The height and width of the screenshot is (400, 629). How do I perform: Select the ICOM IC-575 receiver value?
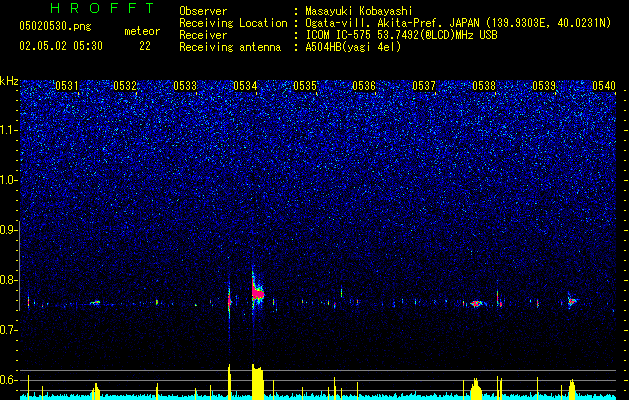pyautogui.click(x=401, y=35)
